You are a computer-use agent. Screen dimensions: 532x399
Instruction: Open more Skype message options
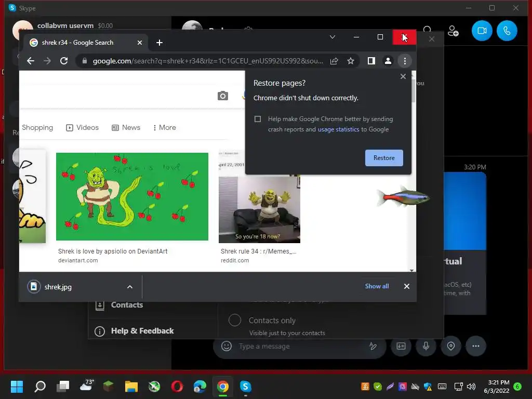476,346
